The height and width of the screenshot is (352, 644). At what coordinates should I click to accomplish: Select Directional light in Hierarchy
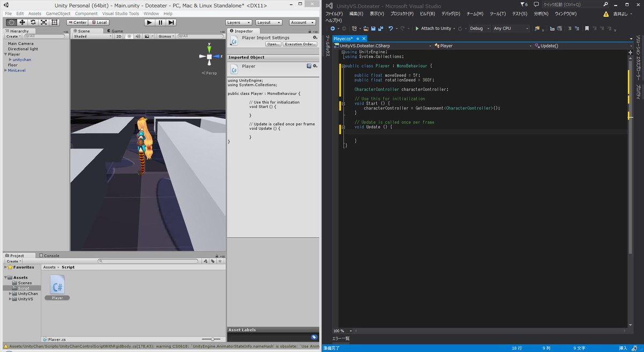[x=23, y=49]
